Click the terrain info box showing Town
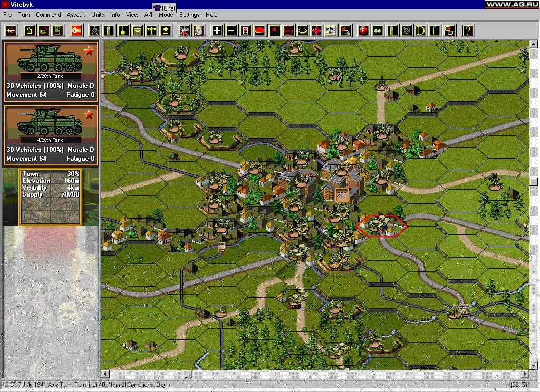Screen dimensions: 540x392 [50, 197]
